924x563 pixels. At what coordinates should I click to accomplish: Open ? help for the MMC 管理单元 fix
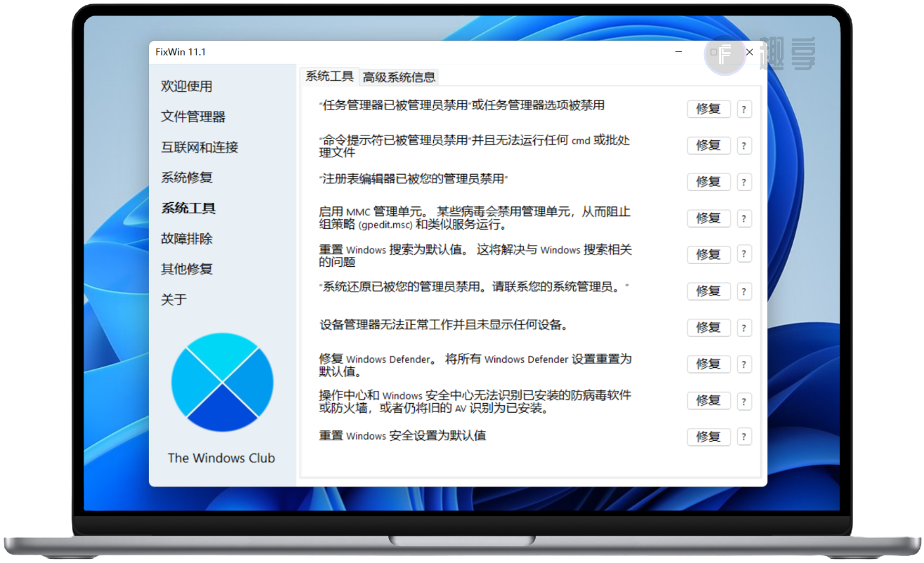[x=744, y=219]
